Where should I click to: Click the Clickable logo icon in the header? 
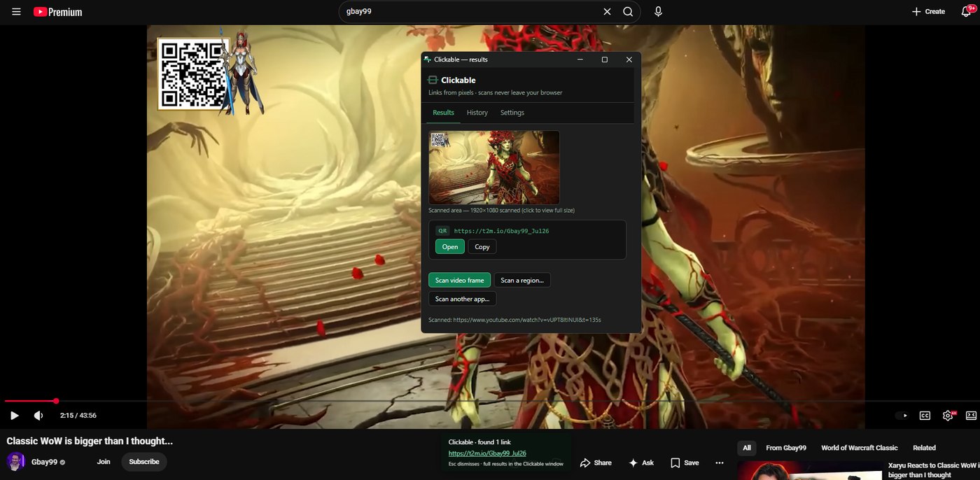click(433, 80)
